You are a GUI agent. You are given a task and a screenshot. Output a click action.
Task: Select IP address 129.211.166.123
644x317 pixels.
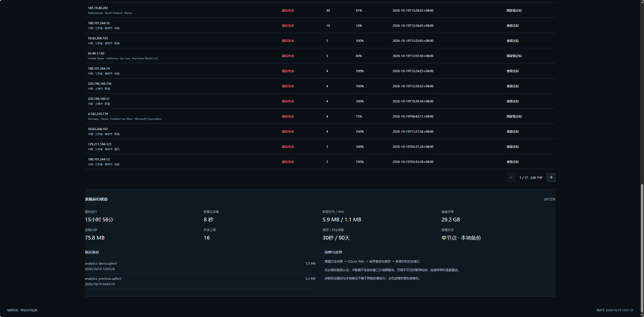pyautogui.click(x=100, y=144)
